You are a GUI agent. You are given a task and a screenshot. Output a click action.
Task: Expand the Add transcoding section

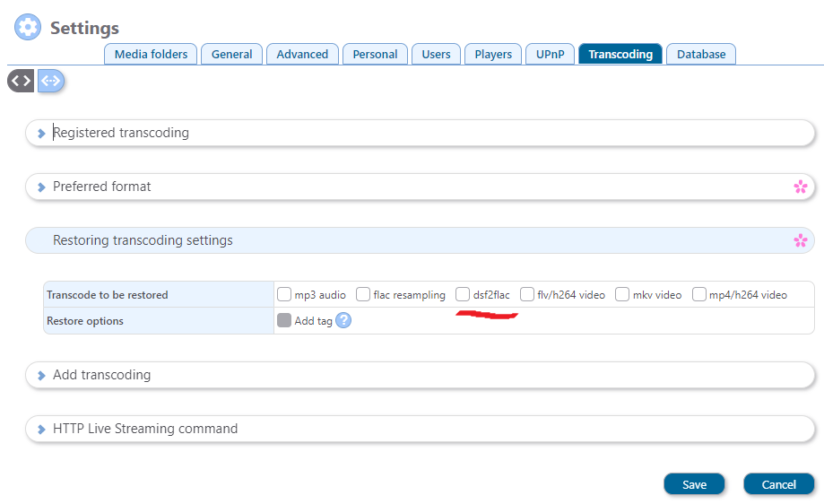(x=420, y=375)
